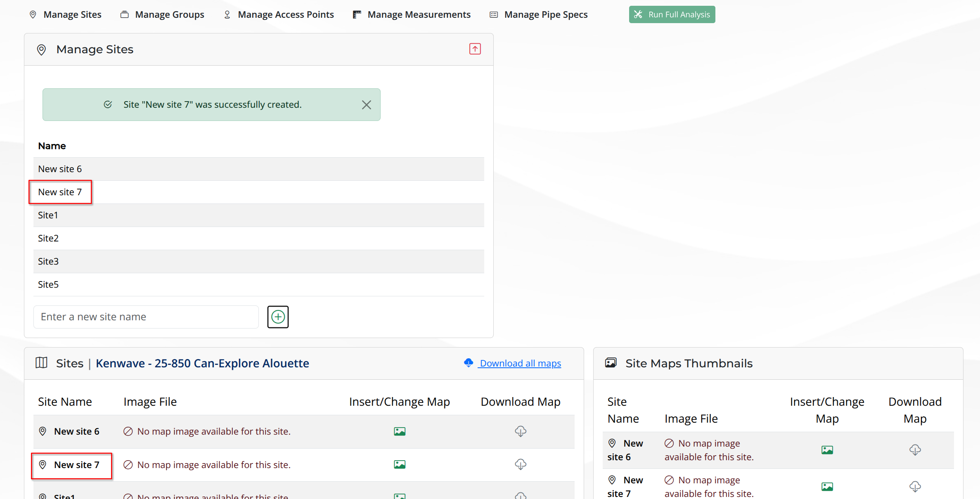The image size is (980, 499).
Task: Click the add new site plus button
Action: click(278, 317)
